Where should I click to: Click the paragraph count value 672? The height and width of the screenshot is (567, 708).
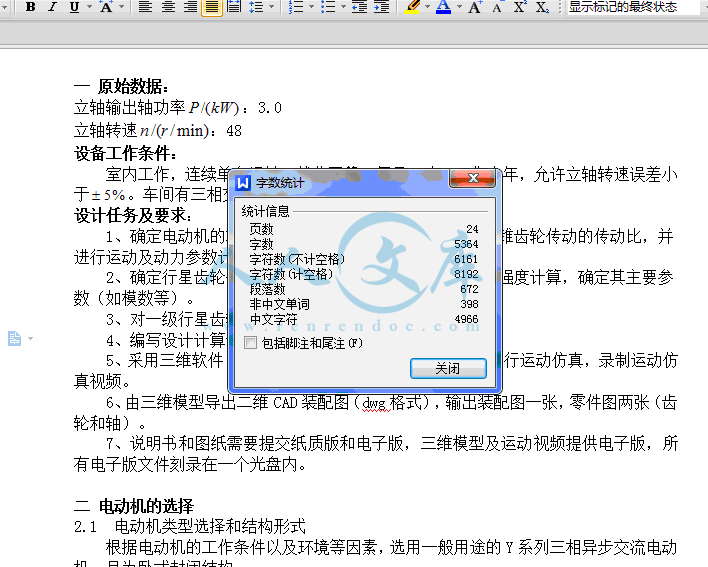click(x=469, y=289)
